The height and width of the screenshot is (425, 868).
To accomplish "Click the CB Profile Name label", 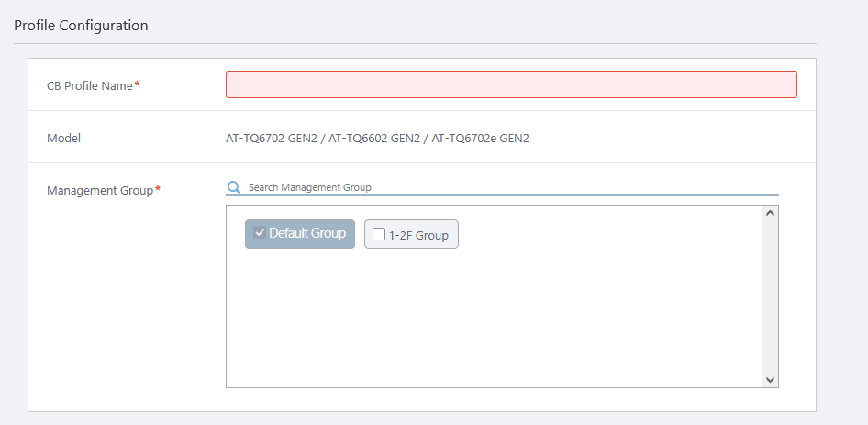I will (x=90, y=85).
